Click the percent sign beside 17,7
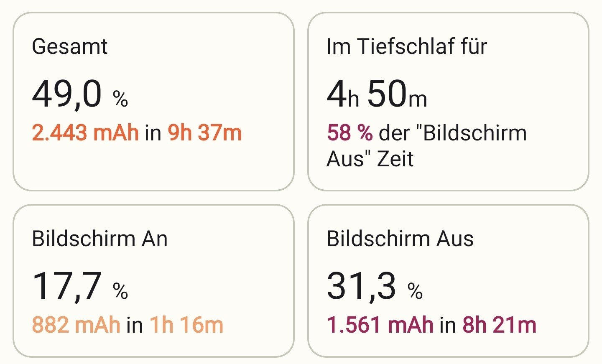The width and height of the screenshot is (602, 364). point(120,291)
